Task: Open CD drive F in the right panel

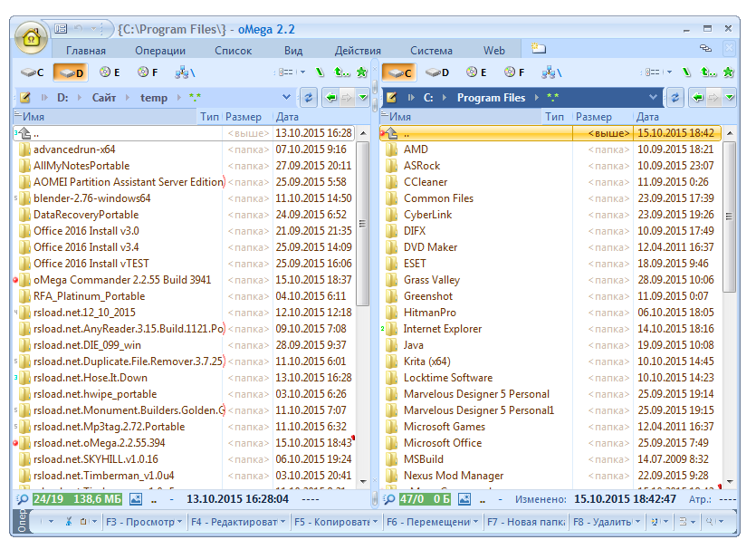Action: [514, 72]
